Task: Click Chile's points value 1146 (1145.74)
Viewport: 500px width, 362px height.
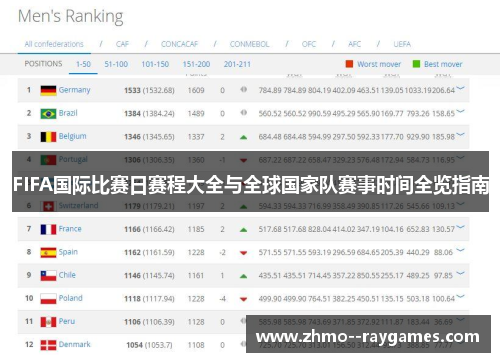Action: click(149, 276)
